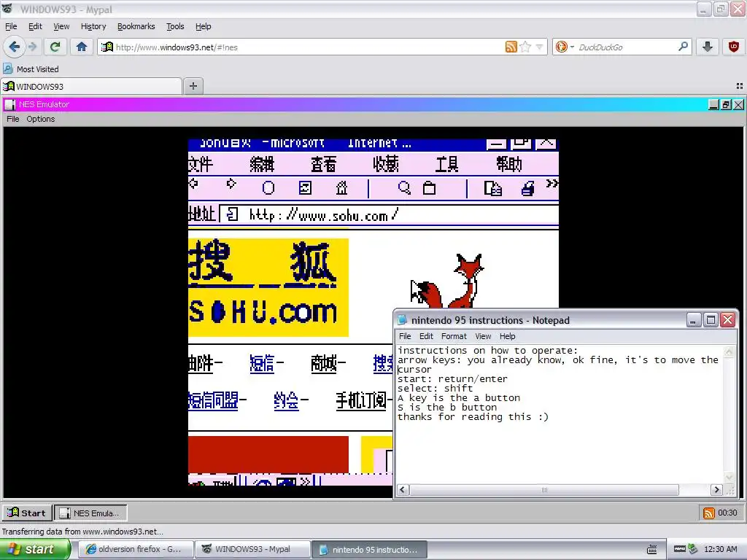747x560 pixels.
Task: Open a new tab with plus button
Action: [193, 86]
